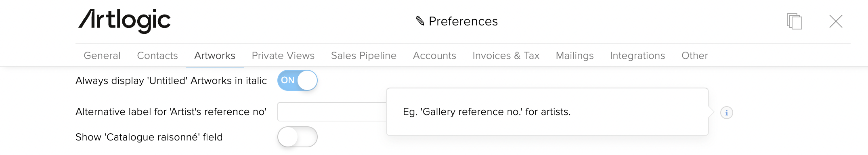Switch to the Contacts tab
Image resolution: width=868 pixels, height=155 pixels.
pos(157,56)
